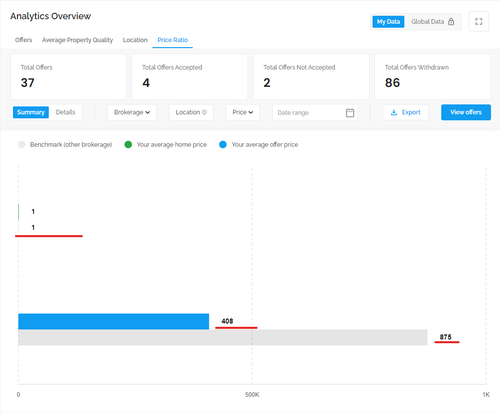The width and height of the screenshot is (500, 412).
Task: Click the Date range input field
Action: pos(315,113)
